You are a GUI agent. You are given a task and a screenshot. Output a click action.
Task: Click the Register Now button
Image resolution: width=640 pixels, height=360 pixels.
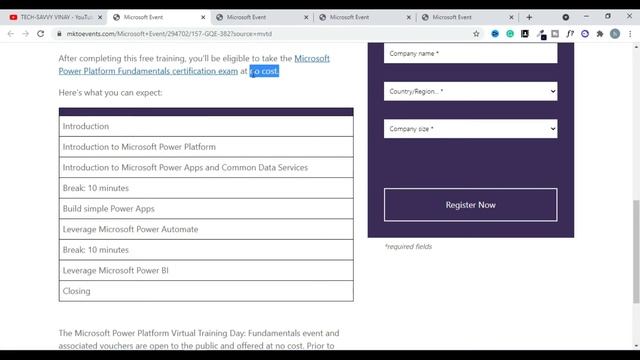471,205
